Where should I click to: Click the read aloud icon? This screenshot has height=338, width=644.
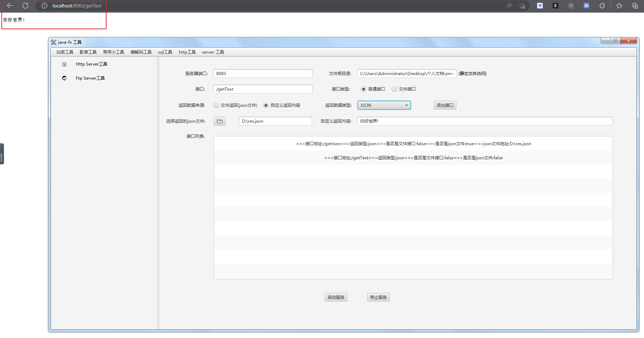509,6
